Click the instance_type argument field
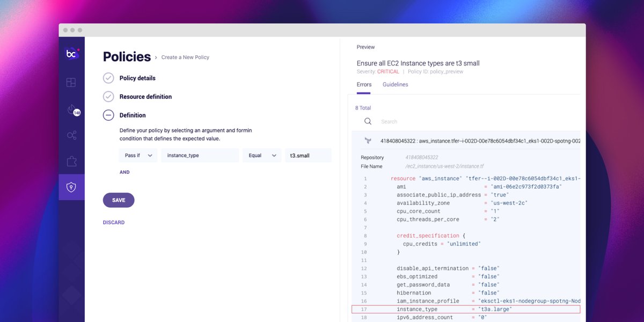Image resolution: width=644 pixels, height=322 pixels. [x=200, y=156]
